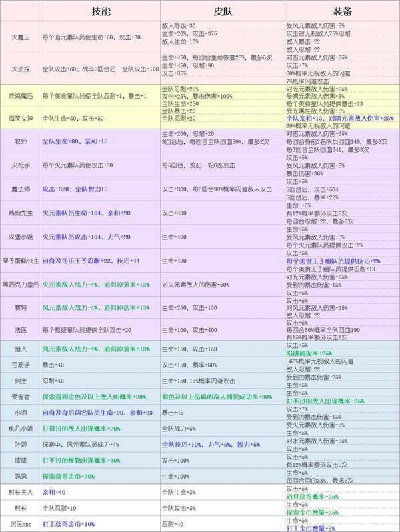Click the 魔法师 character name
Image resolution: width=400 pixels, height=532 pixels.
20,189
